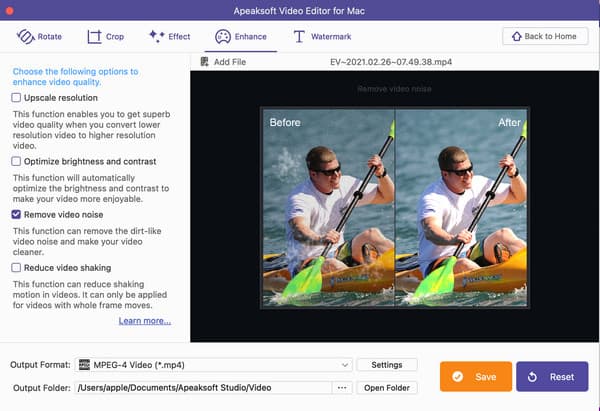The width and height of the screenshot is (600, 411).
Task: Click the 'Output Format:' label
Action: pos(40,365)
